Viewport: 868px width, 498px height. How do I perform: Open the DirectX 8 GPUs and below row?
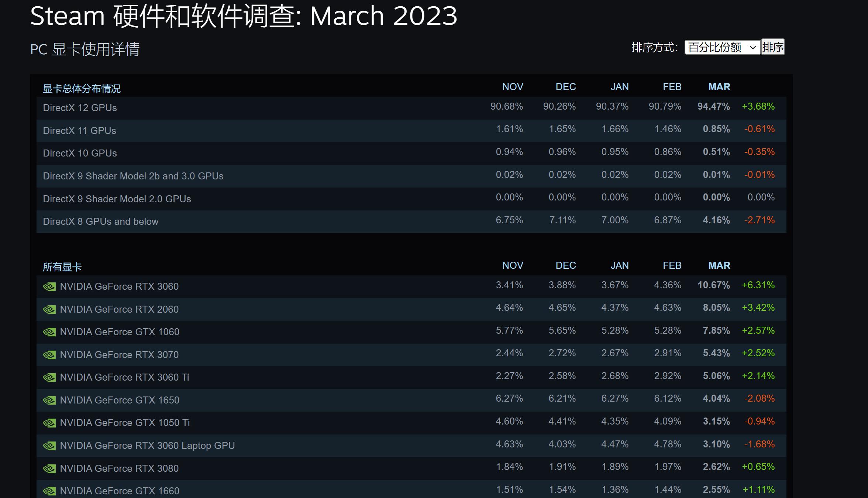point(258,221)
